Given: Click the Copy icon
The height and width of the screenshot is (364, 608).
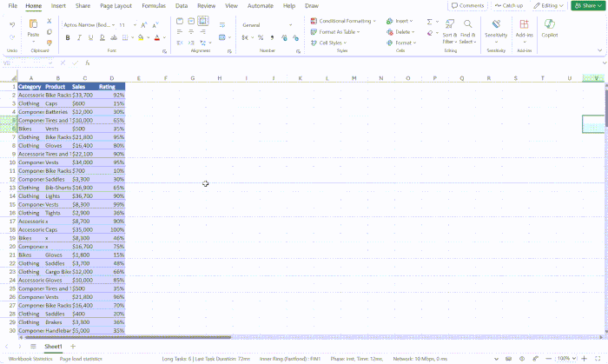Looking at the screenshot, I should [x=50, y=32].
